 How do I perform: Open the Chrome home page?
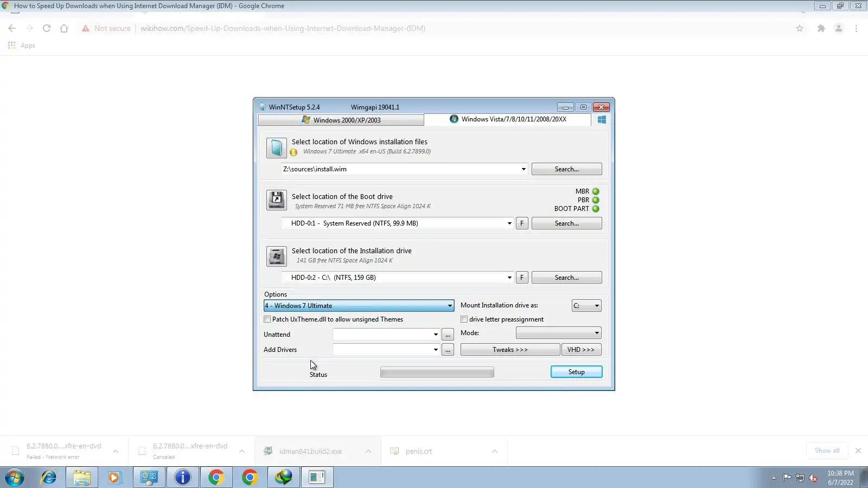[64, 28]
